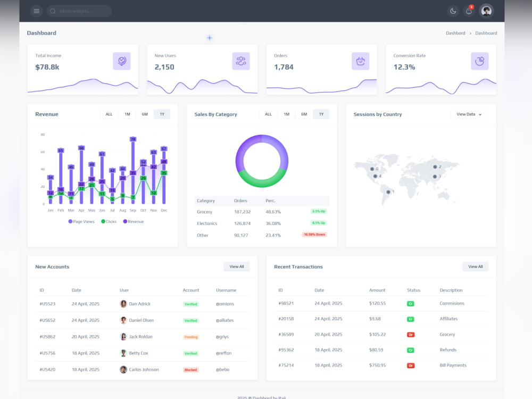Click the 10.98% Down badge
Viewport: 532px width, 399px height.
pos(314,235)
